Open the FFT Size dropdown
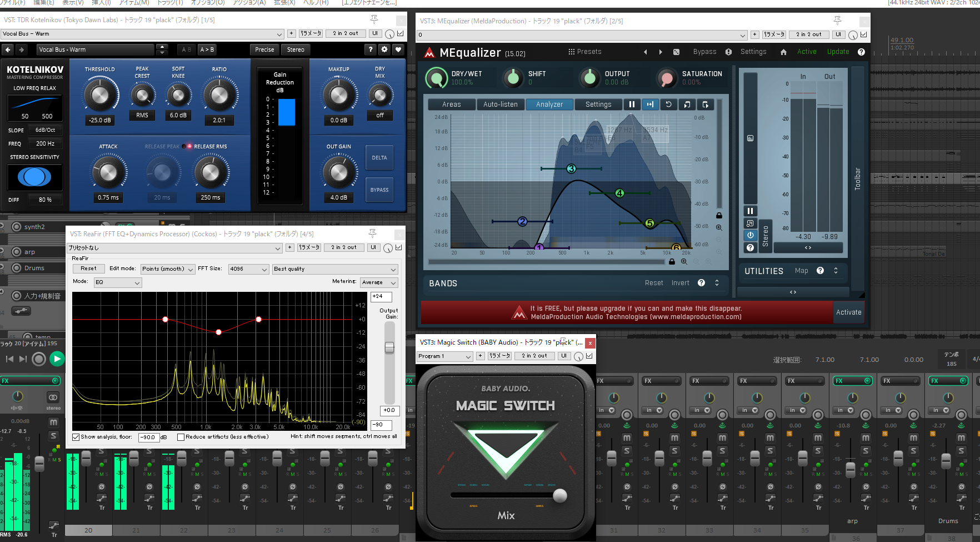980x542 pixels. click(249, 269)
